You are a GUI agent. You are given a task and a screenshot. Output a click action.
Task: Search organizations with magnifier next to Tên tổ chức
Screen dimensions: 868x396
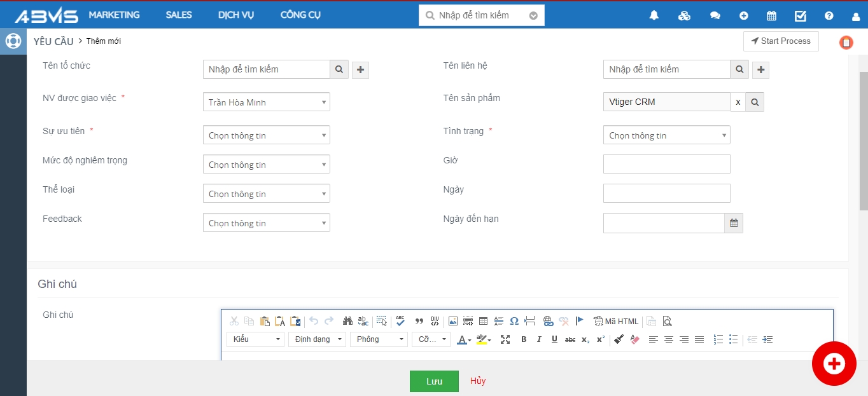point(339,69)
